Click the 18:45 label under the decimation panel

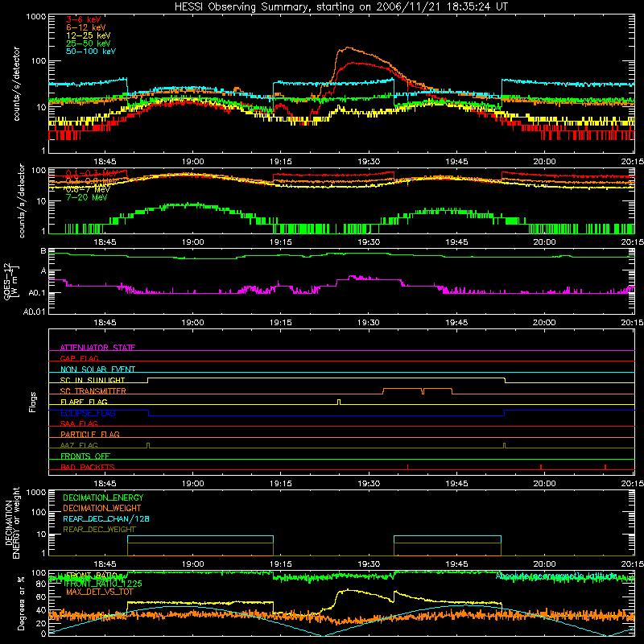point(105,564)
